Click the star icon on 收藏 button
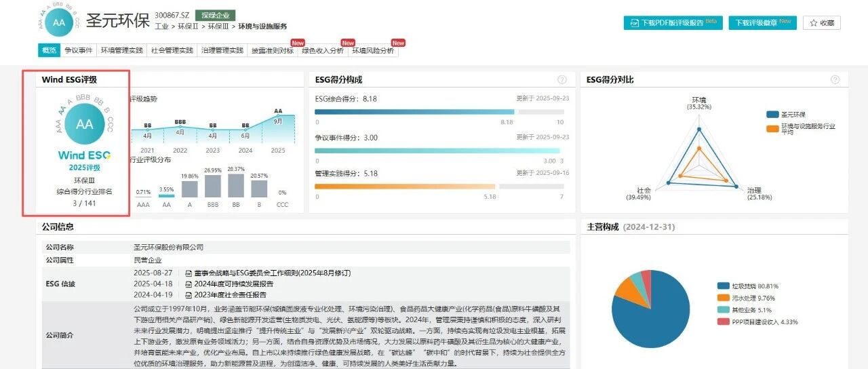Screen dimensions: 868x369 [x=814, y=23]
